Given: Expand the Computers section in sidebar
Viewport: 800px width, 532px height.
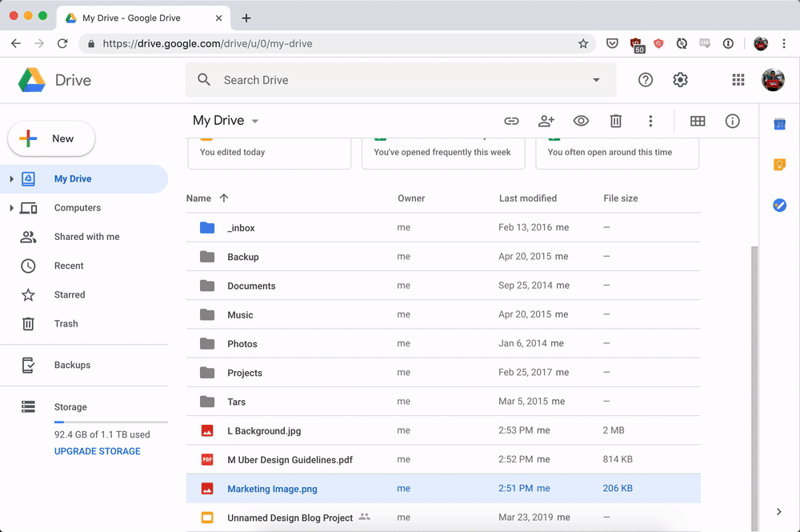Looking at the screenshot, I should 14,207.
